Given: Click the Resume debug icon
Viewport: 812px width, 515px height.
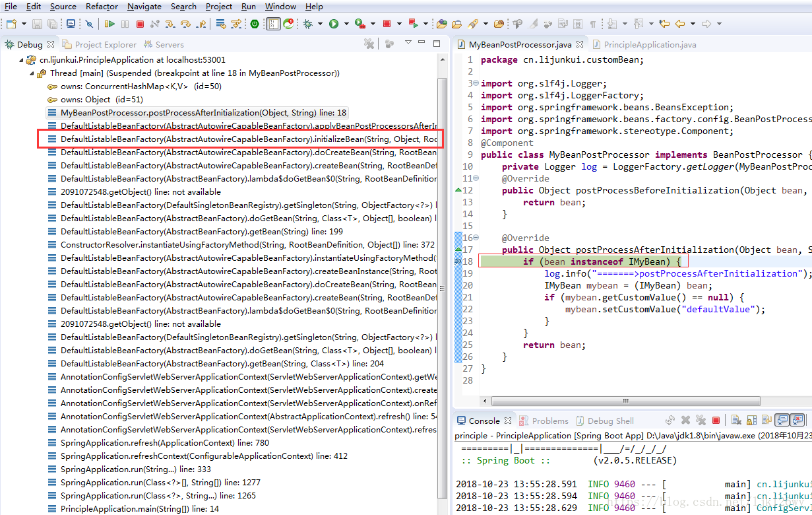Looking at the screenshot, I should (111, 24).
